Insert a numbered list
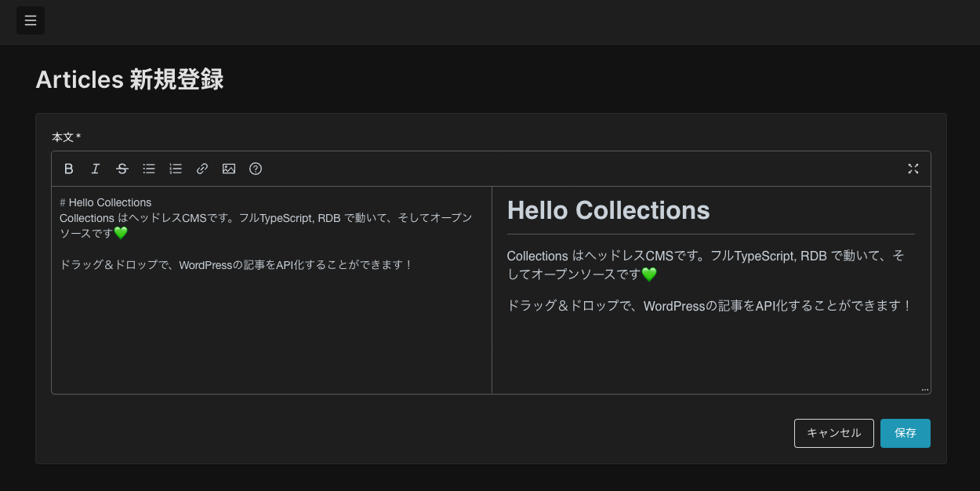 pos(175,169)
